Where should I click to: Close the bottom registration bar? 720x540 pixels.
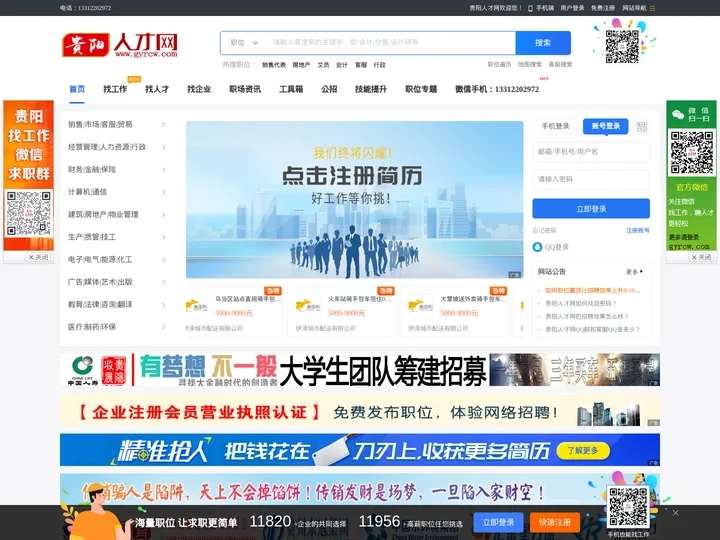[x=675, y=512]
